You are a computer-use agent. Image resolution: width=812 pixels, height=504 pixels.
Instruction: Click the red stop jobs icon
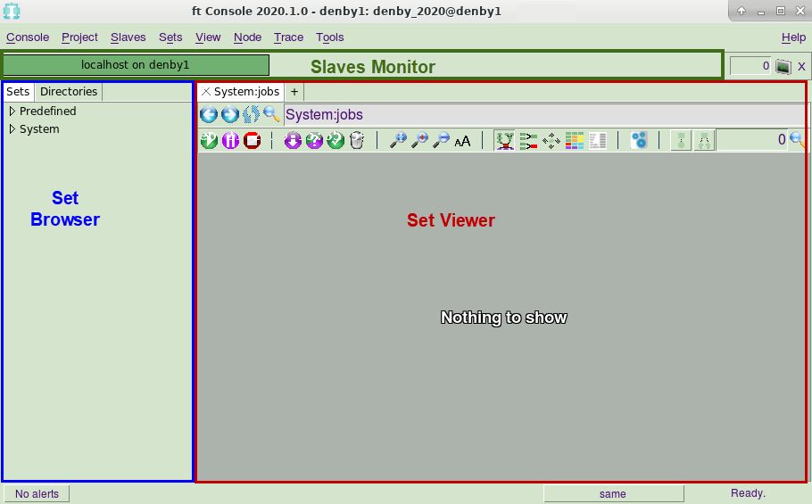[252, 140]
